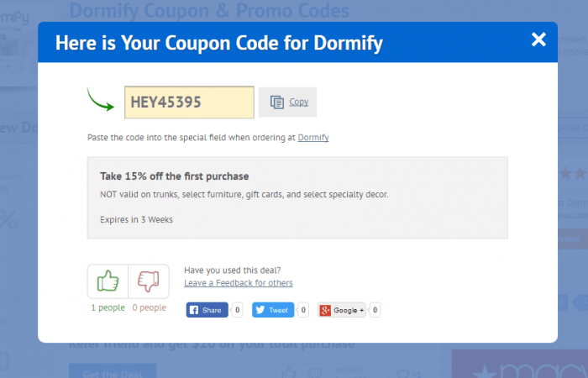Click the Google plus logo icon
The width and height of the screenshot is (588, 378).
(x=325, y=310)
